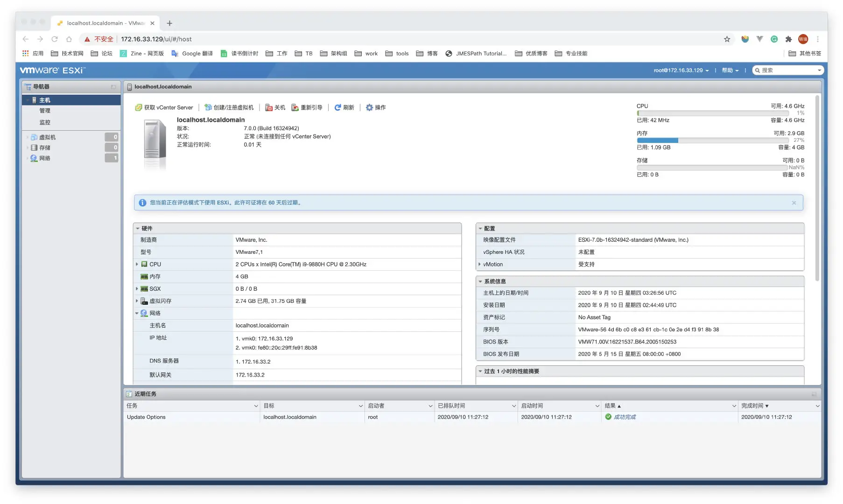Collapse the navigator panel
The image size is (843, 504).
tap(113, 87)
